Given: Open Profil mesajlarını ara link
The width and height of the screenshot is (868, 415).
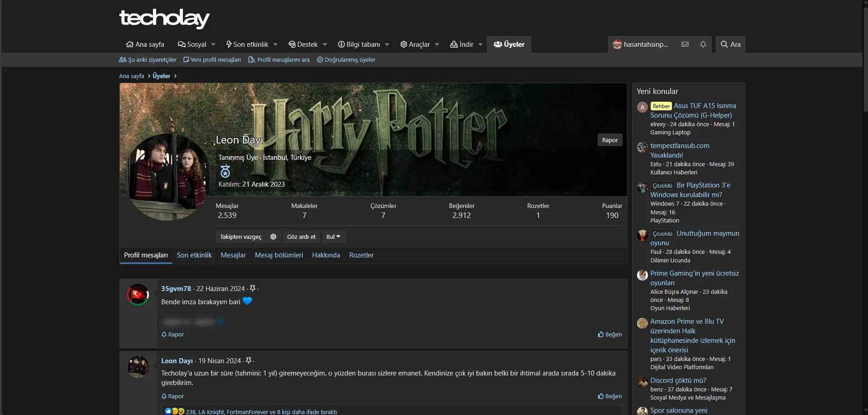Looking at the screenshot, I should click(279, 59).
